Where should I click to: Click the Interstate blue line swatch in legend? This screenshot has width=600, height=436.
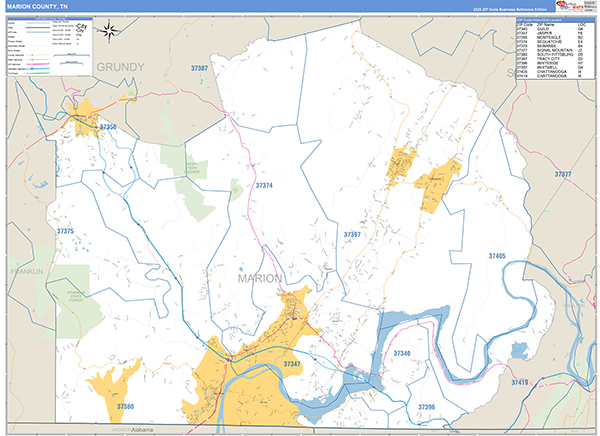(x=38, y=69)
